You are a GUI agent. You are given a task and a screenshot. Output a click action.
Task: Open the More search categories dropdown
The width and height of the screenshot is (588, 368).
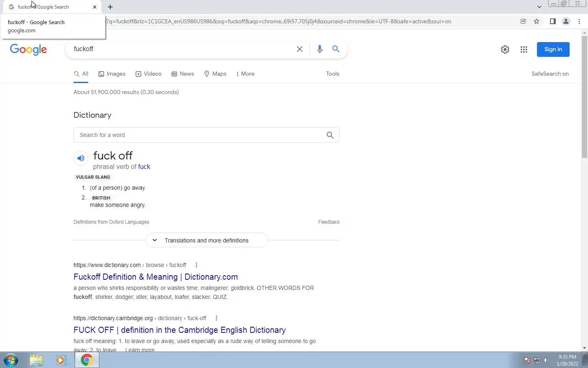245,74
